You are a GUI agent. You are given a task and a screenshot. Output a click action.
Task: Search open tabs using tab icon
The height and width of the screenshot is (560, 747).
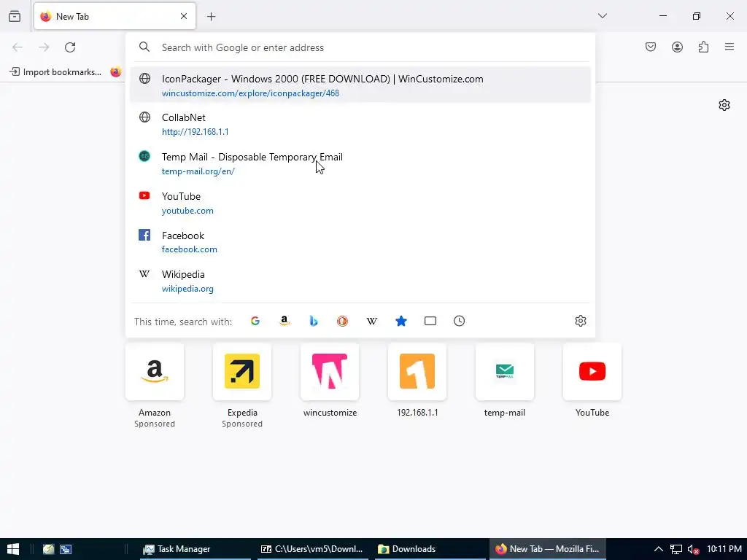pyautogui.click(x=430, y=321)
